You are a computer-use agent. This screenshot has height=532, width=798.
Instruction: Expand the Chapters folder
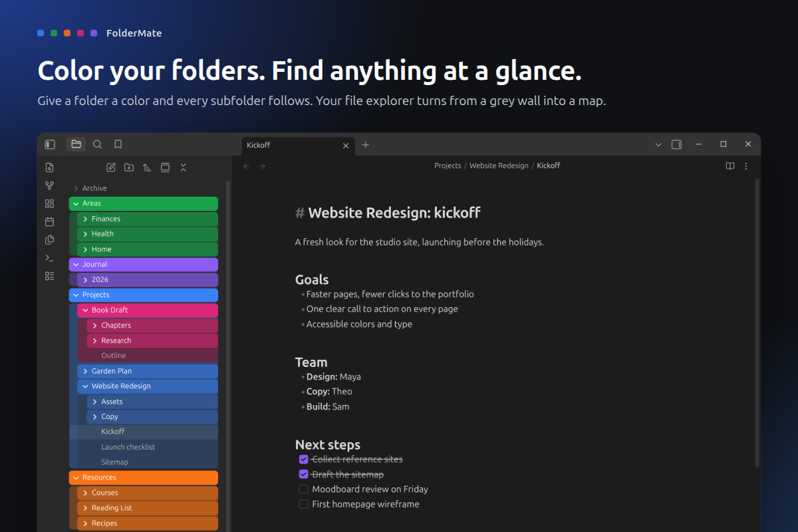point(152,325)
